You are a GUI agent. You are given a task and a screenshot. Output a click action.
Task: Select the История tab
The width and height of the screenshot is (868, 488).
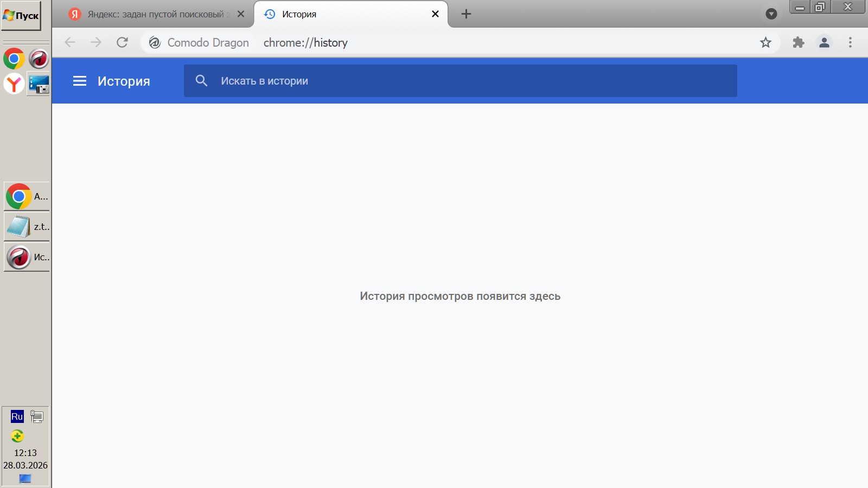(350, 14)
